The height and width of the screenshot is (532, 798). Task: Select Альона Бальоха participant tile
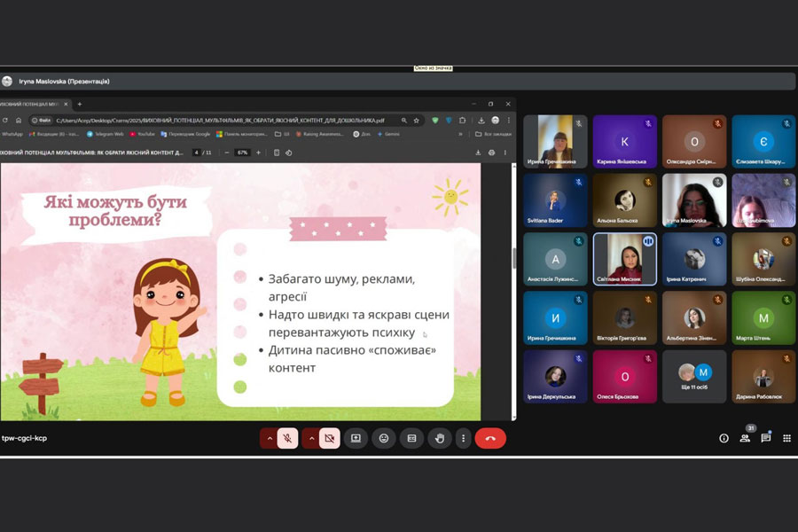coord(624,200)
